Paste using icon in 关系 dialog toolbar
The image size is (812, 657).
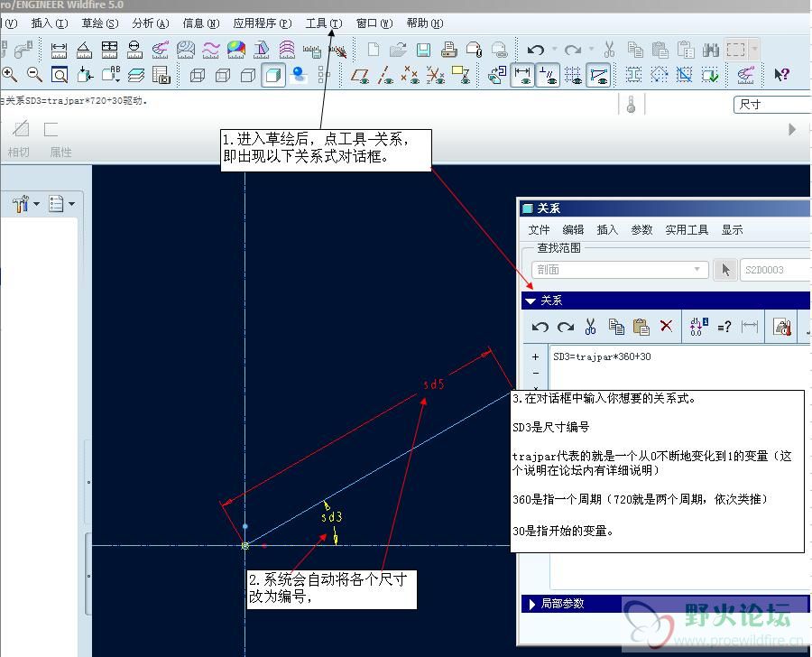click(641, 327)
